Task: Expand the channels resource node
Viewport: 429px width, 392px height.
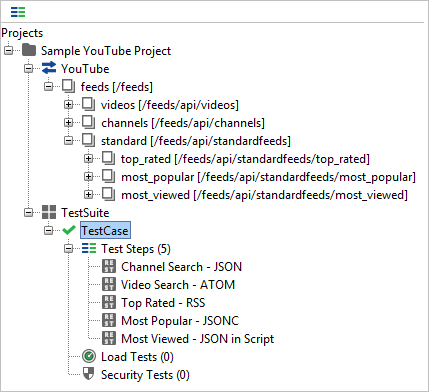Action: click(68, 123)
